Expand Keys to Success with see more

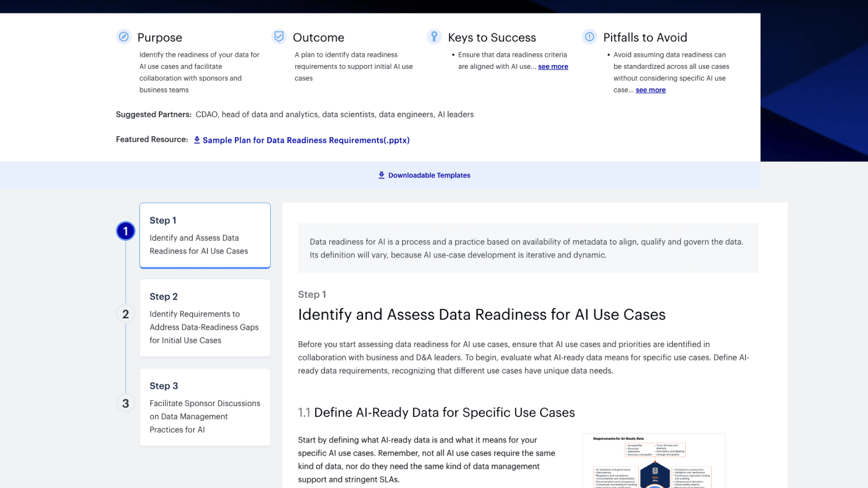click(x=553, y=67)
